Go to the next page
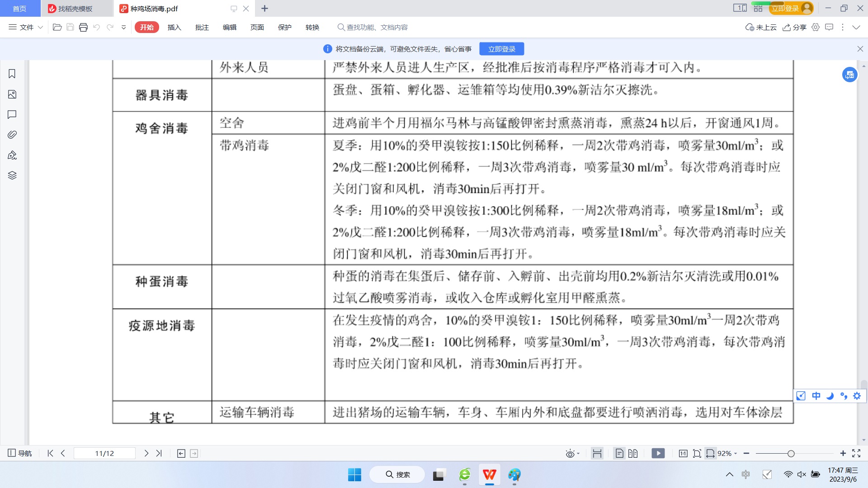 (146, 453)
